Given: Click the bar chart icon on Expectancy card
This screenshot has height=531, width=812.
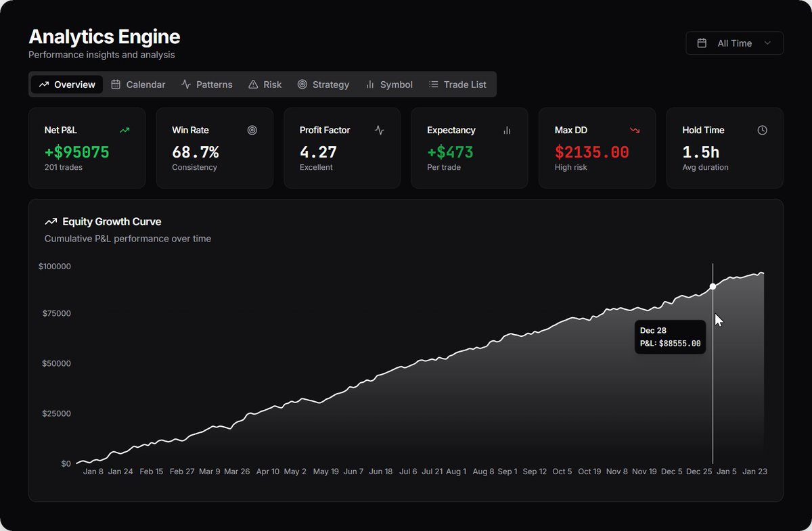Looking at the screenshot, I should coord(507,130).
